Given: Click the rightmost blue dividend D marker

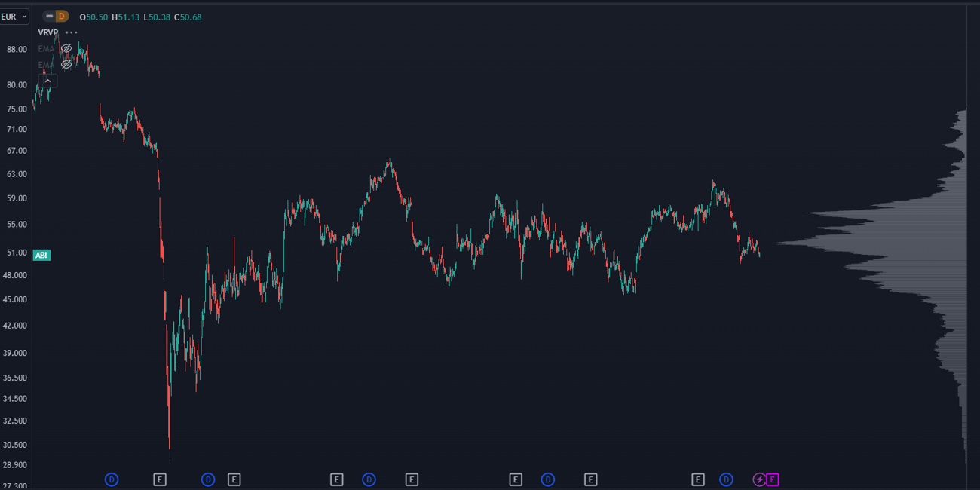Looking at the screenshot, I should [726, 479].
